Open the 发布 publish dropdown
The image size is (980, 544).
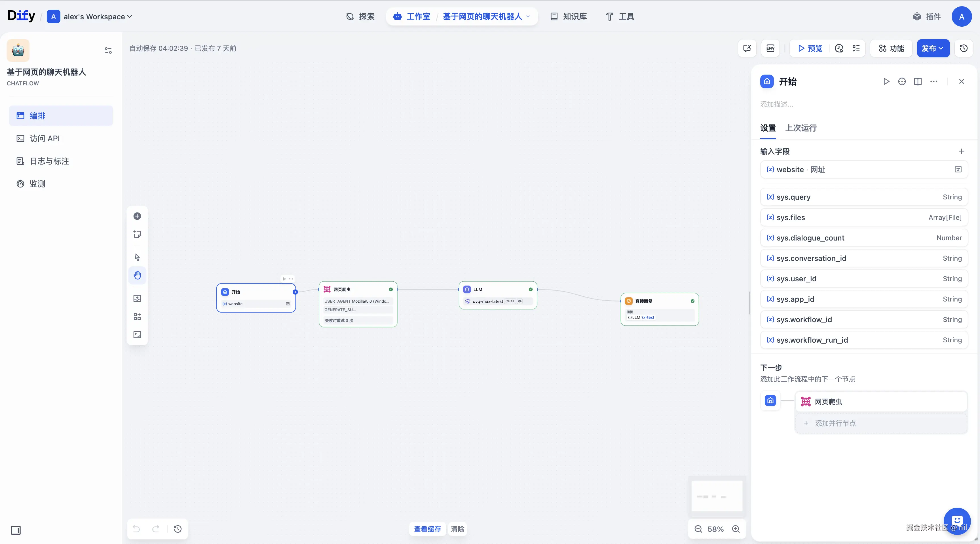[933, 48]
